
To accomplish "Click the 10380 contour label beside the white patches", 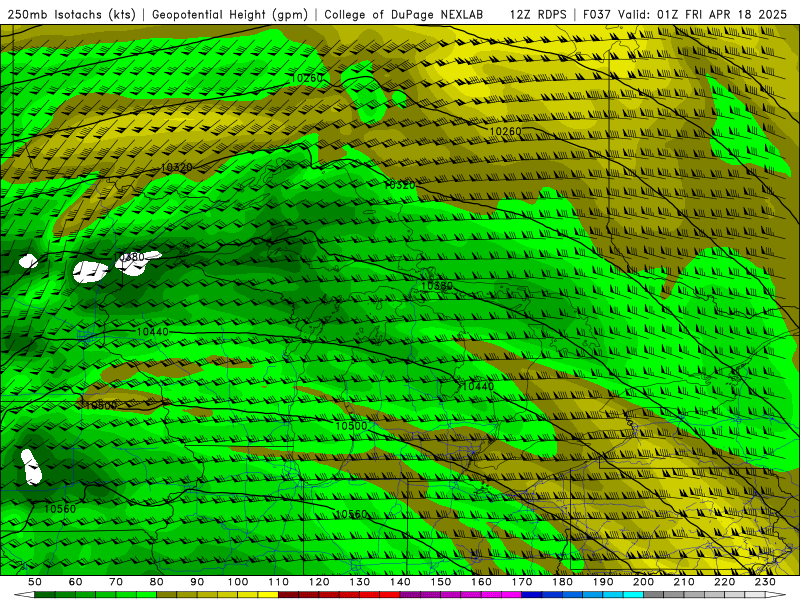I will point(130,257).
